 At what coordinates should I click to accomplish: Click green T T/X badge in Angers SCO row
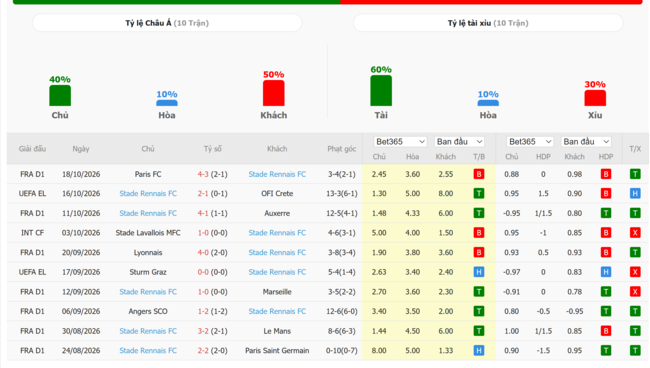635,311
